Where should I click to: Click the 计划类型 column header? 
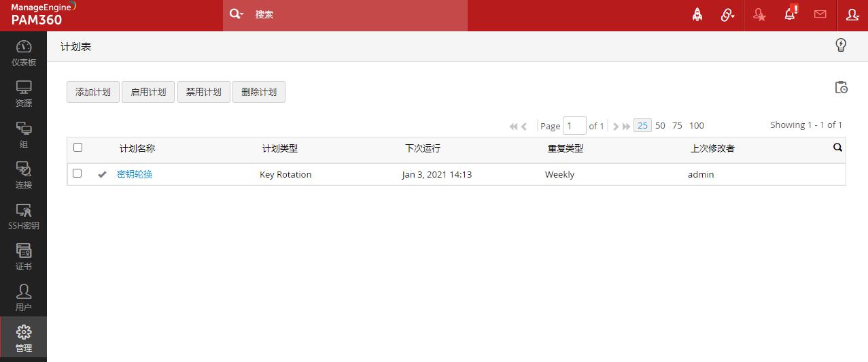280,148
